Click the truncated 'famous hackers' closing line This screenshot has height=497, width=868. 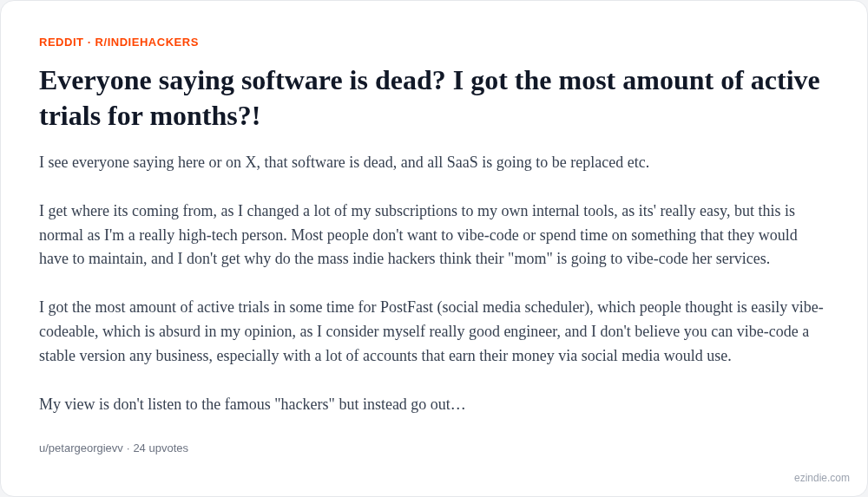[252, 404]
